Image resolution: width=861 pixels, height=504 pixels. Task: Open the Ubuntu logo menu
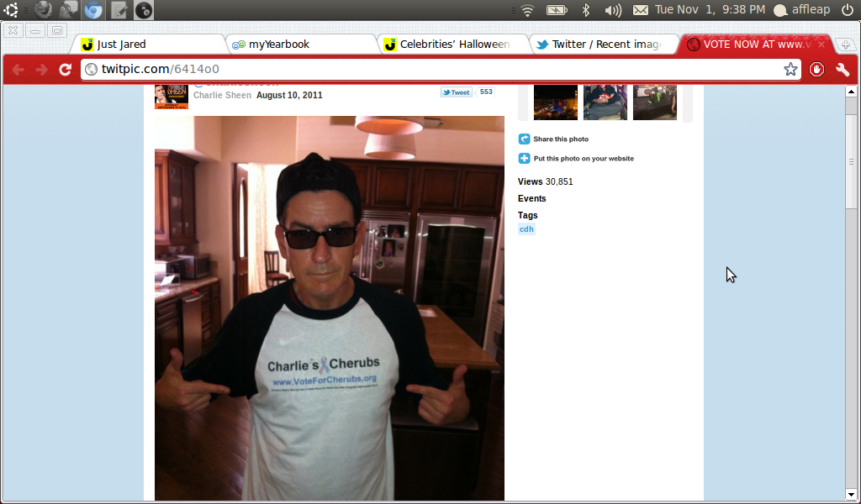click(10, 10)
